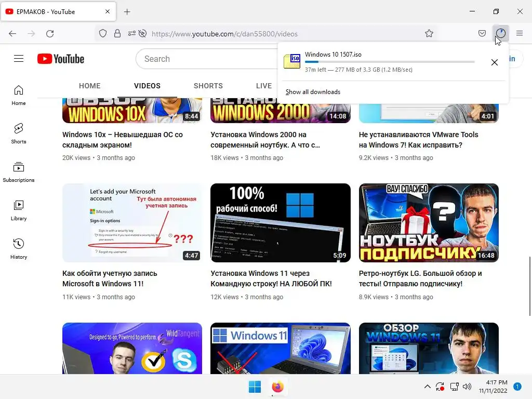The width and height of the screenshot is (532, 399).
Task: Open the Windows 11 laptop video thumbnail
Action: coord(280,349)
